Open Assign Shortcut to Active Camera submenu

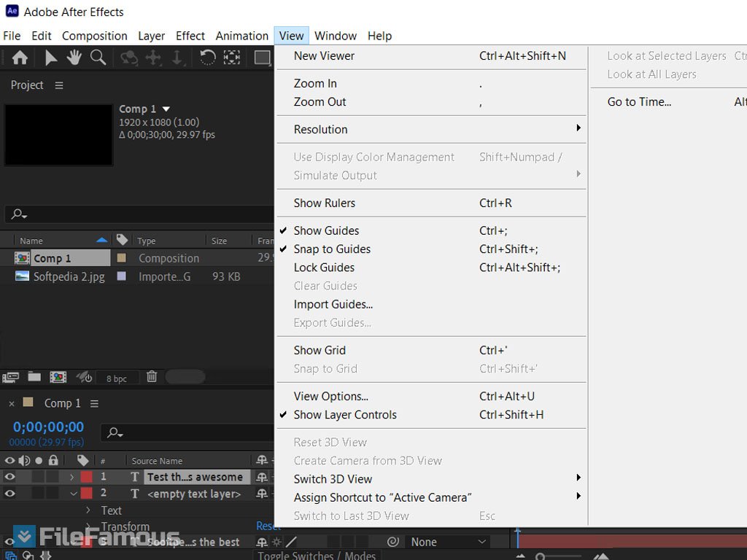click(431, 497)
